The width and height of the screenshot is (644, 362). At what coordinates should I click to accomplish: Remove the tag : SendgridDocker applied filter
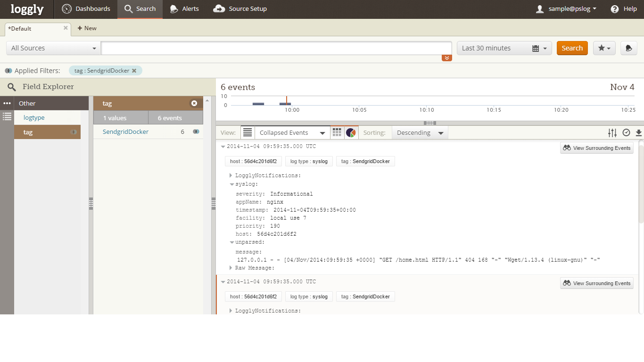(134, 71)
